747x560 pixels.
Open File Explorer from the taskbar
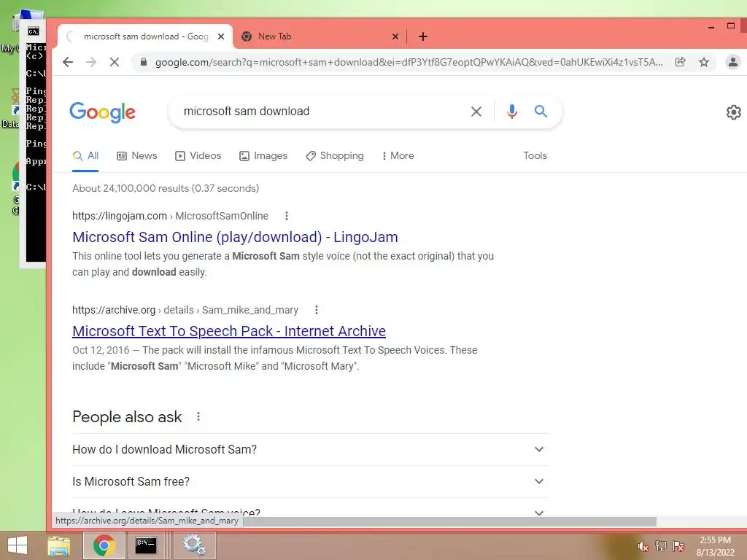pos(59,545)
